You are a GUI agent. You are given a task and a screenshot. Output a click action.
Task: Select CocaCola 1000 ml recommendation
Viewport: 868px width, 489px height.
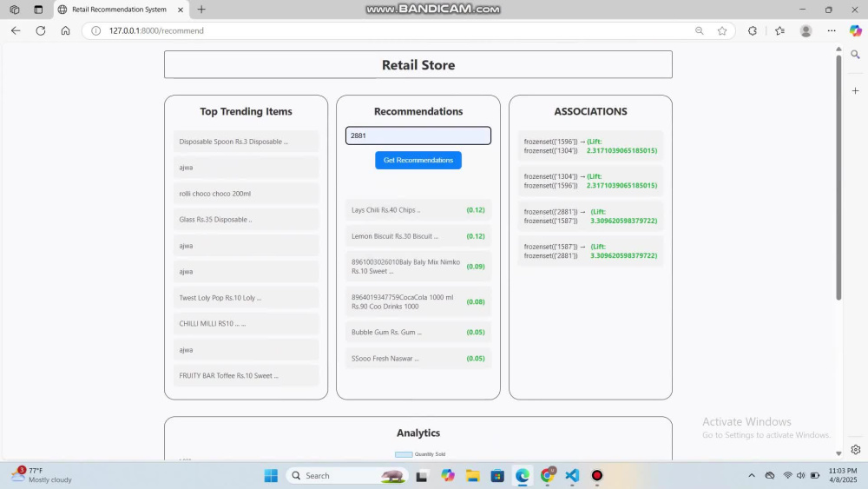click(418, 301)
